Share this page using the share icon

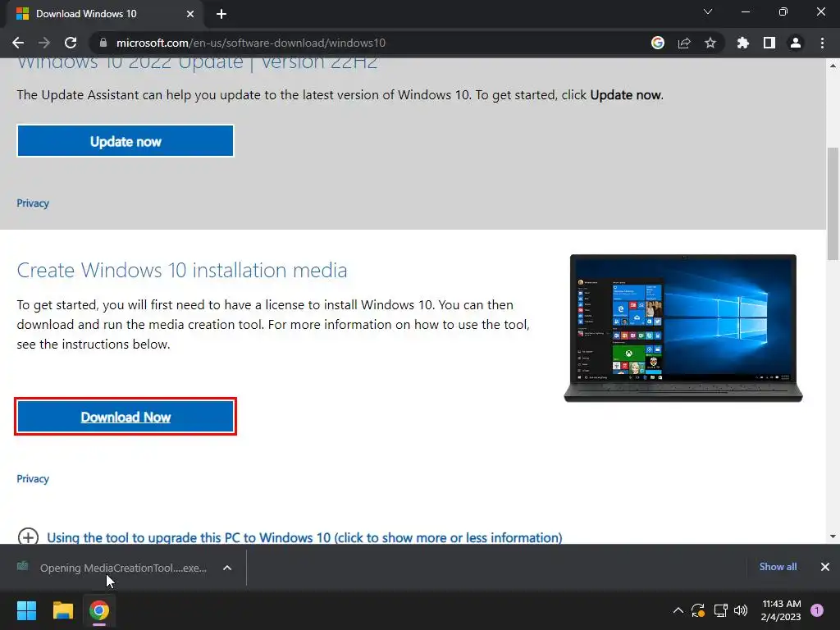click(x=683, y=43)
